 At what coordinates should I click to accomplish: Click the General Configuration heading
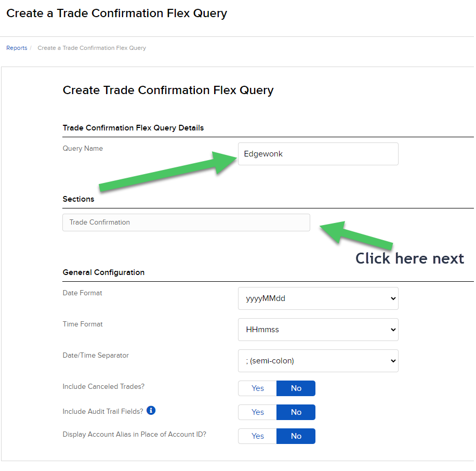click(x=103, y=272)
